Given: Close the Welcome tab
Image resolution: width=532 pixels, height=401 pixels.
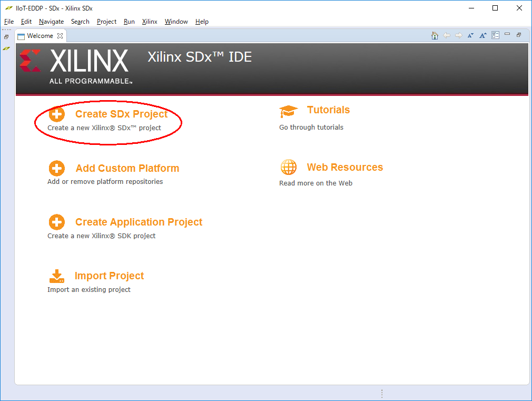Looking at the screenshot, I should tap(60, 36).
